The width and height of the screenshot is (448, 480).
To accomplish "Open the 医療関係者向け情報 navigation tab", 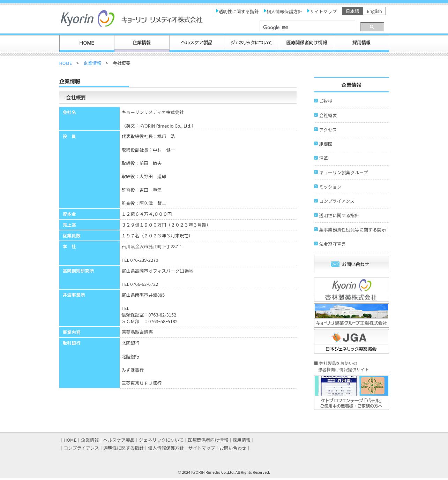I will click(307, 43).
